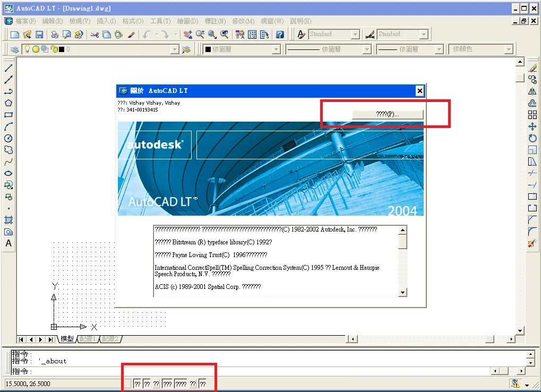Toggle layer 0 freeze sun icon
541x392 pixels.
(x=36, y=49)
